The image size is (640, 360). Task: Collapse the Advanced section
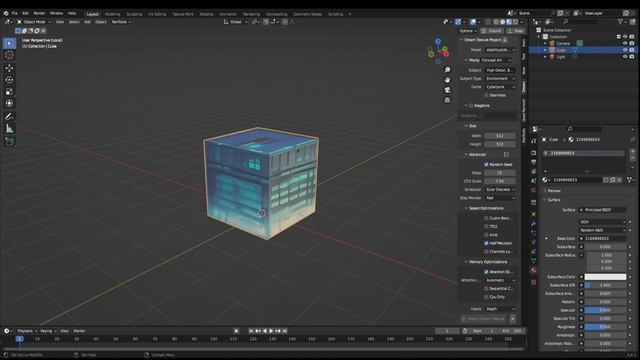coord(476,155)
